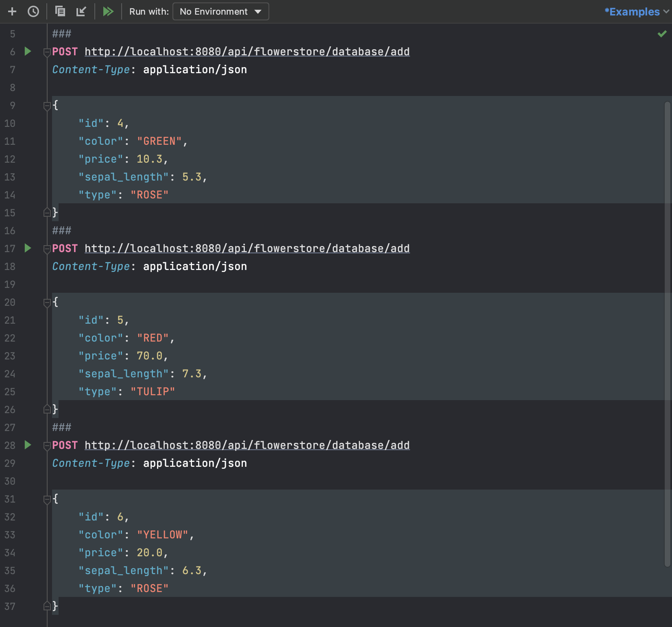The width and height of the screenshot is (672, 627).
Task: Click the sepal_length value 5.3
Action: (192, 177)
